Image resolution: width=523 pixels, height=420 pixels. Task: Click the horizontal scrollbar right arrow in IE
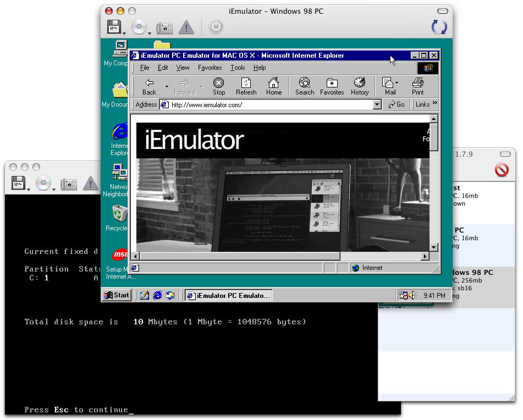pyautogui.click(x=425, y=256)
